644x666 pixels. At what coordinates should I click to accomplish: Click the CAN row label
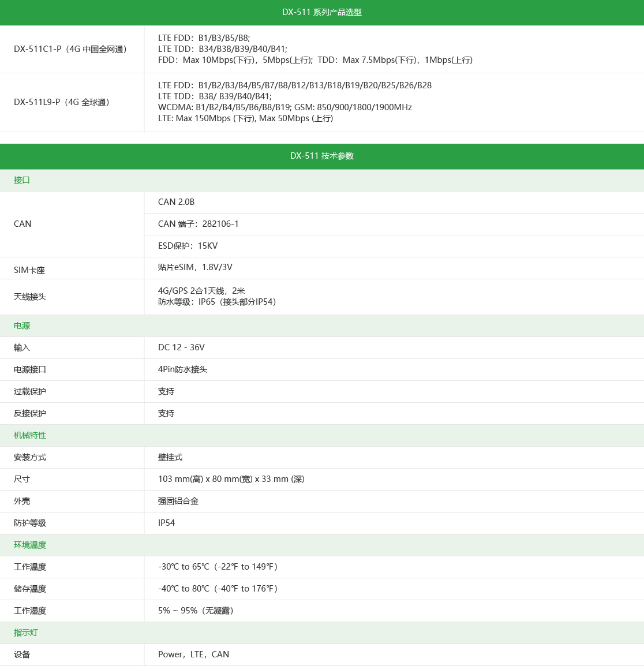[23, 224]
